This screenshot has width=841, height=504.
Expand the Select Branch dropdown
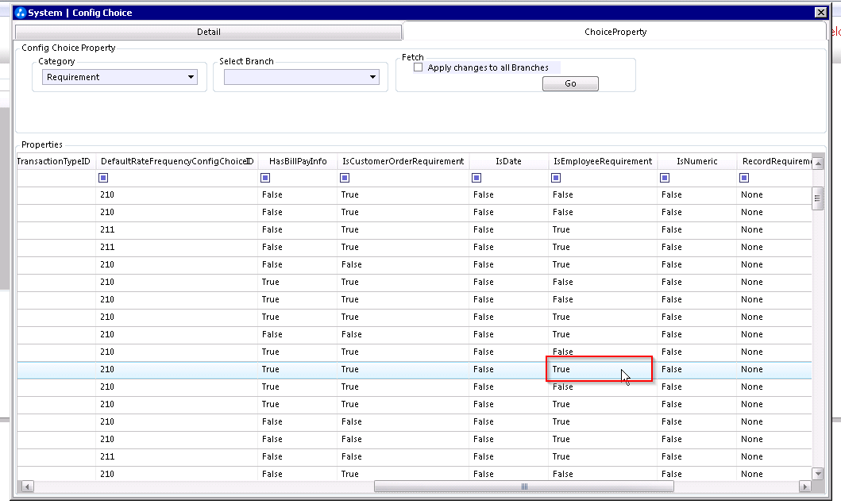(x=302, y=77)
